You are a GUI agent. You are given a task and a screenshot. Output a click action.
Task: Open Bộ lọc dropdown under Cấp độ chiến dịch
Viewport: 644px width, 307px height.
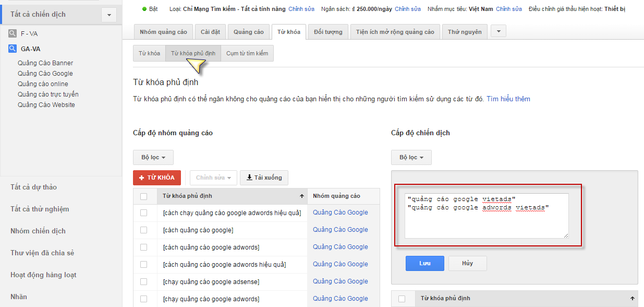[x=411, y=157]
